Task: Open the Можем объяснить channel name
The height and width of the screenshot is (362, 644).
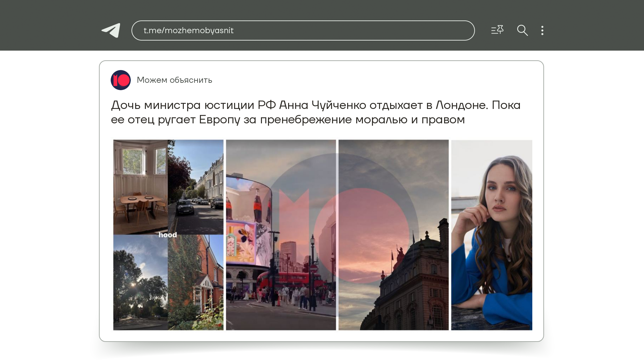Action: (174, 80)
